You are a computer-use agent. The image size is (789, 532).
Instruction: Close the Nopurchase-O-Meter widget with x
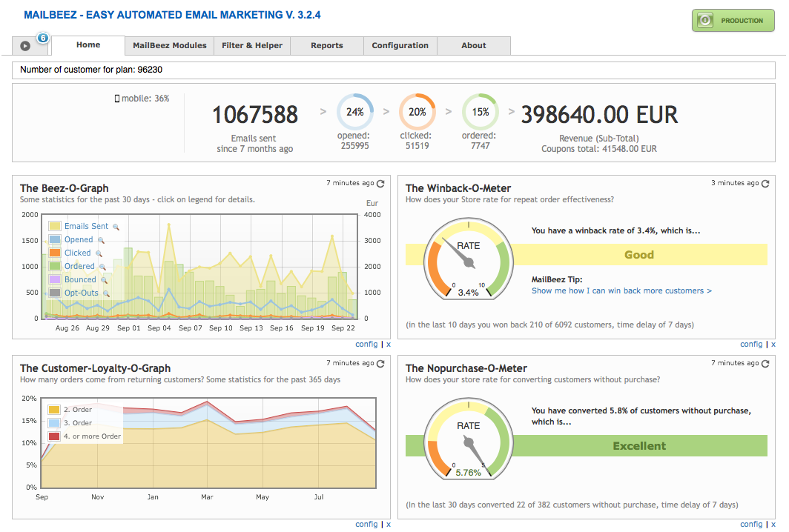[773, 525]
